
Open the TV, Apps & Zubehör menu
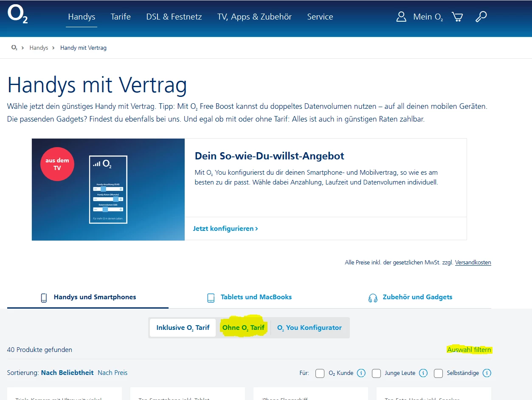pos(254,17)
